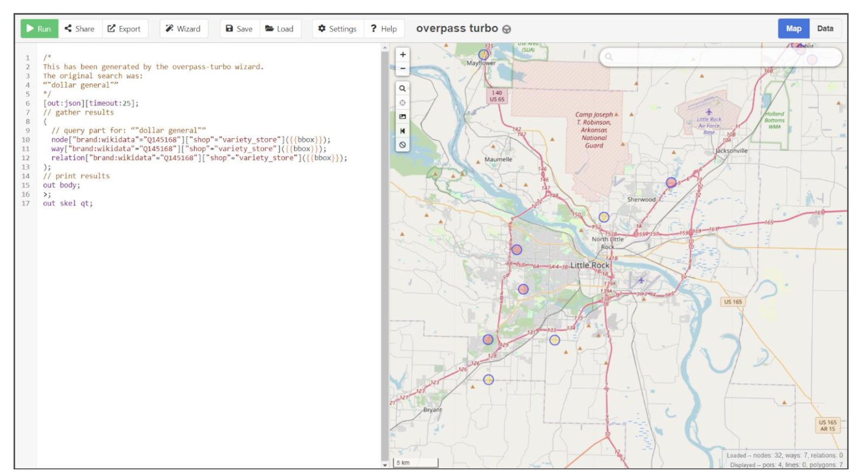Run the Overpass query

[39, 29]
